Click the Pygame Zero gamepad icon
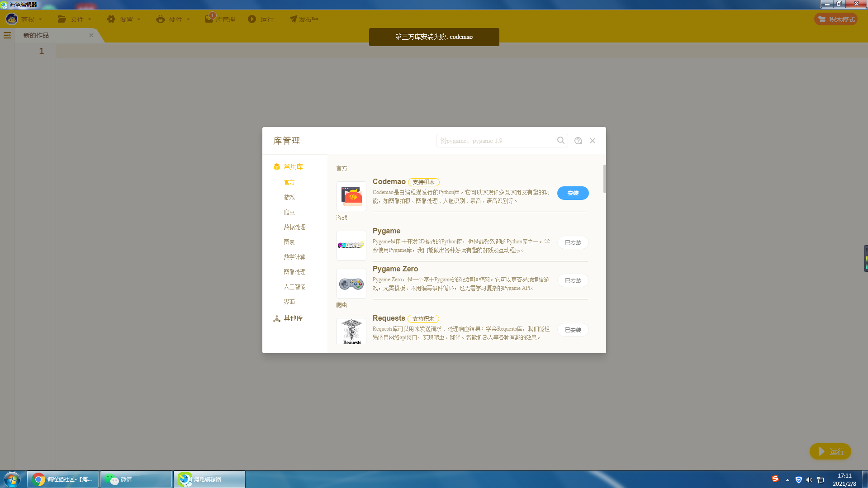The image size is (868, 488). tap(351, 284)
